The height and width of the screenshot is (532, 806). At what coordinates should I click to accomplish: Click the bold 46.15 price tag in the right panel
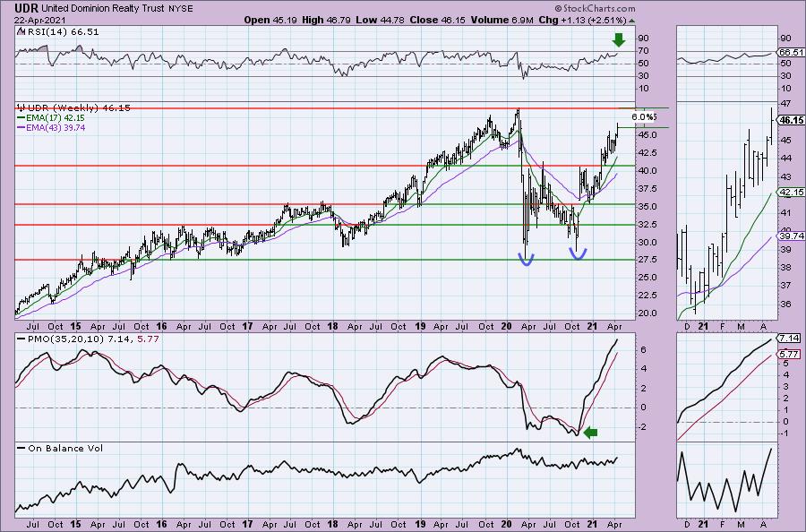(792, 120)
